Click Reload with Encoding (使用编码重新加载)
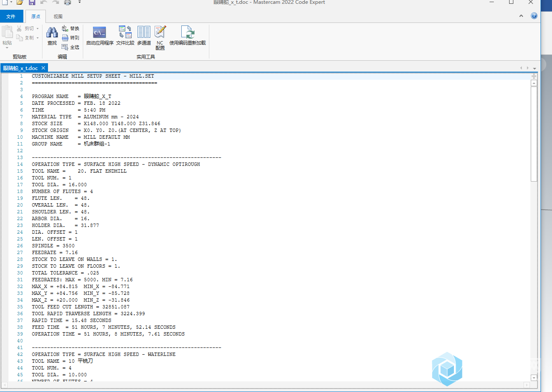This screenshot has width=552, height=392. (x=187, y=36)
